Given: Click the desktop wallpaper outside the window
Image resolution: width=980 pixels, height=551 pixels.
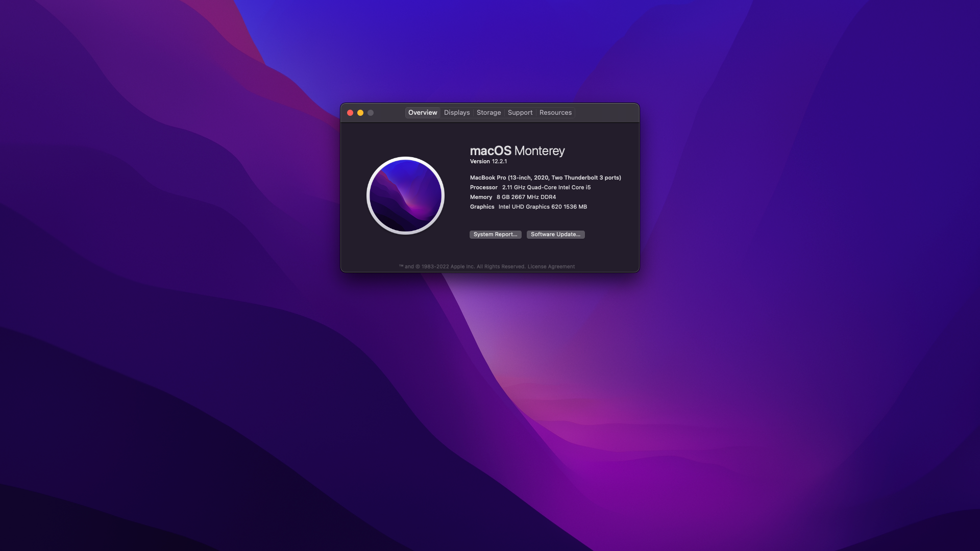Looking at the screenshot, I should [766, 383].
